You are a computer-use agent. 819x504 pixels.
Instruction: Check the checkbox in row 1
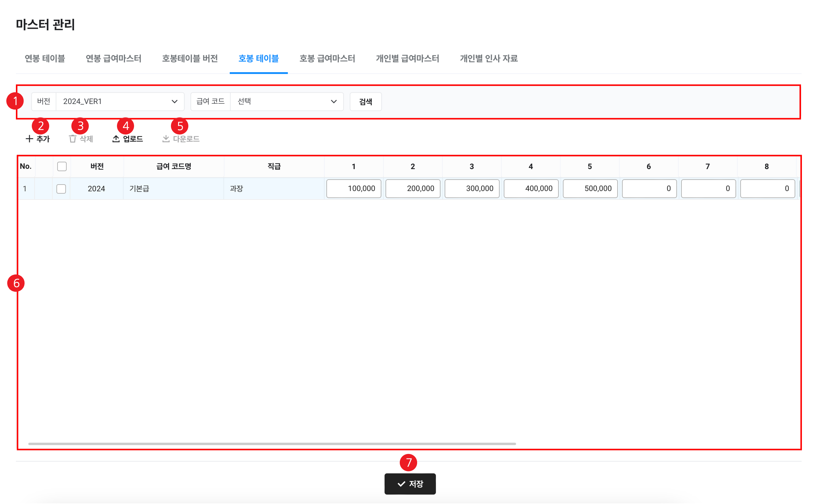[x=61, y=189]
